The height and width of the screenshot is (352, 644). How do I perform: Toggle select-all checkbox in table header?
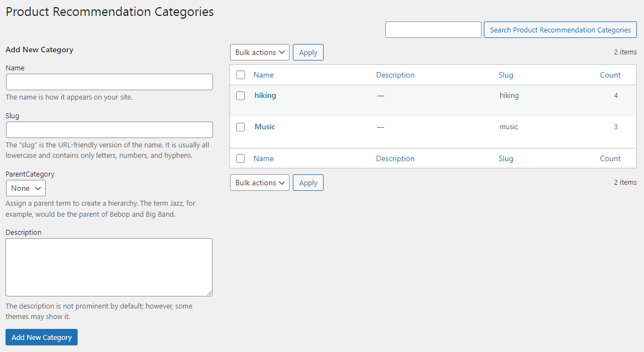click(x=241, y=75)
